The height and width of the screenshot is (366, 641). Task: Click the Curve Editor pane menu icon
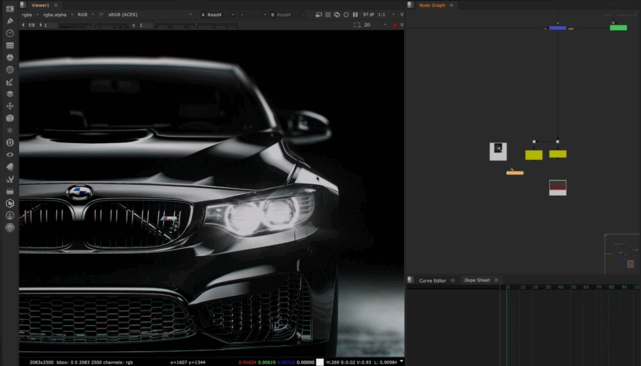(x=410, y=280)
